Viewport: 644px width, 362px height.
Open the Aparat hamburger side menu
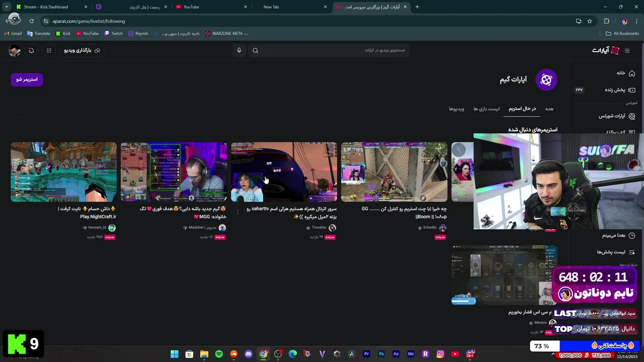tap(627, 50)
